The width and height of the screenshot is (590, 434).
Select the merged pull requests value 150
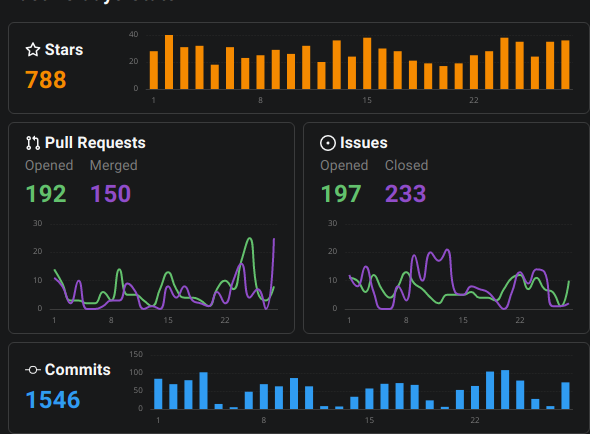(111, 194)
